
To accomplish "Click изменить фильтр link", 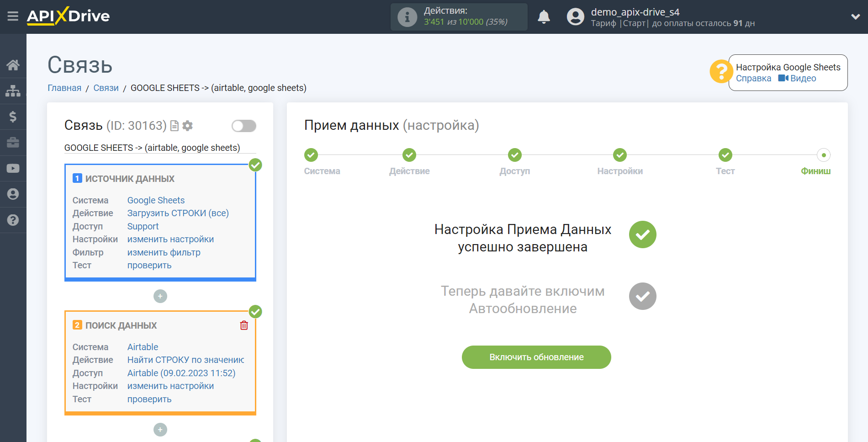I will (x=164, y=252).
